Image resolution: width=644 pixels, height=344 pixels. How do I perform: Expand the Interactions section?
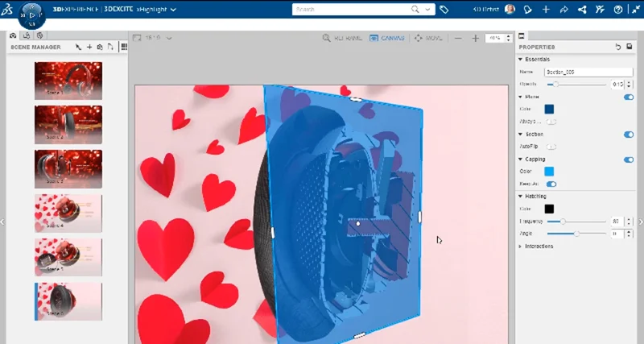pos(521,247)
